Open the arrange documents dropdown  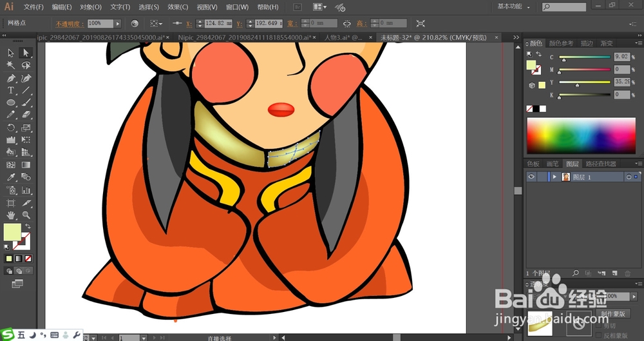[x=320, y=7]
